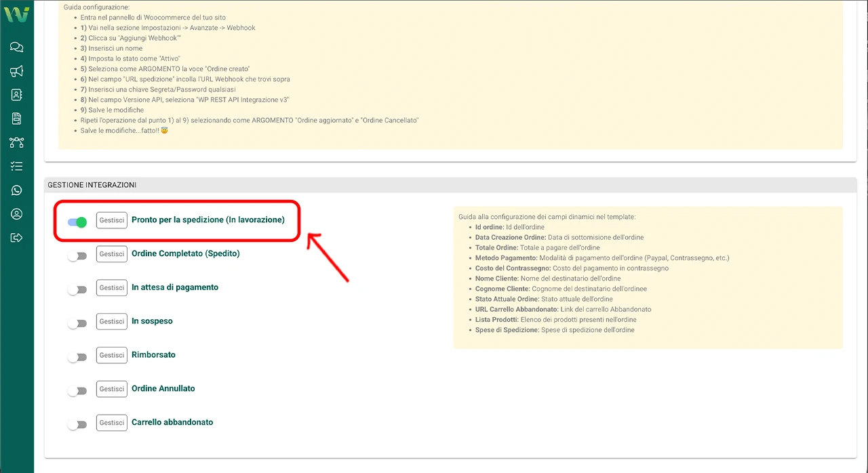Open the flow integrations node icon
The width and height of the screenshot is (868, 473).
coord(17,142)
